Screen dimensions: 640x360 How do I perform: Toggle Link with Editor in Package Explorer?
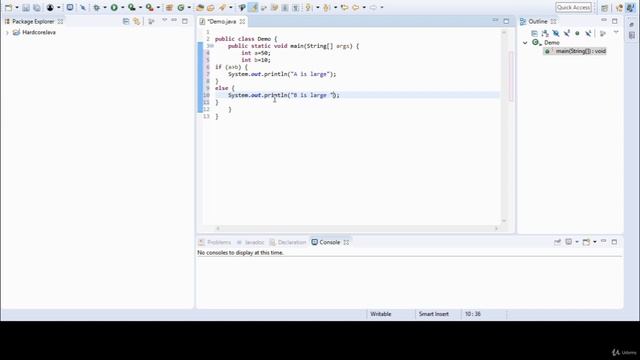pos(137,21)
